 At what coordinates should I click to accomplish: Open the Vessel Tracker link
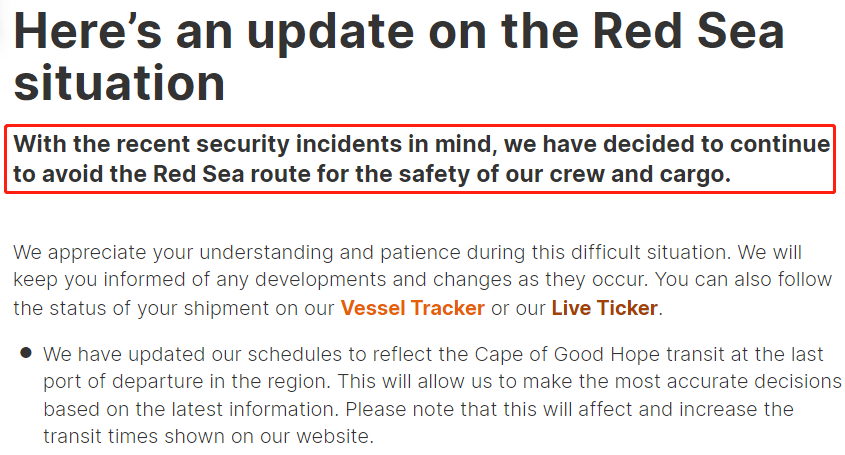412,308
